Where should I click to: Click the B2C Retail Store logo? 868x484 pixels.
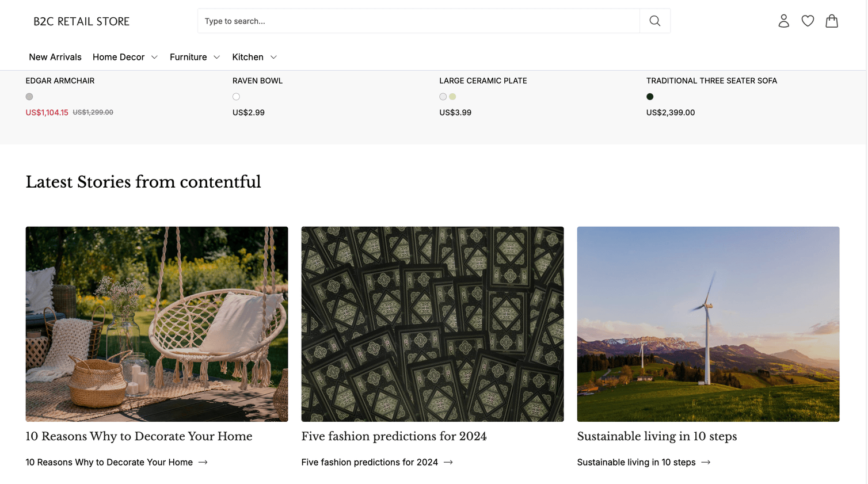tap(81, 21)
